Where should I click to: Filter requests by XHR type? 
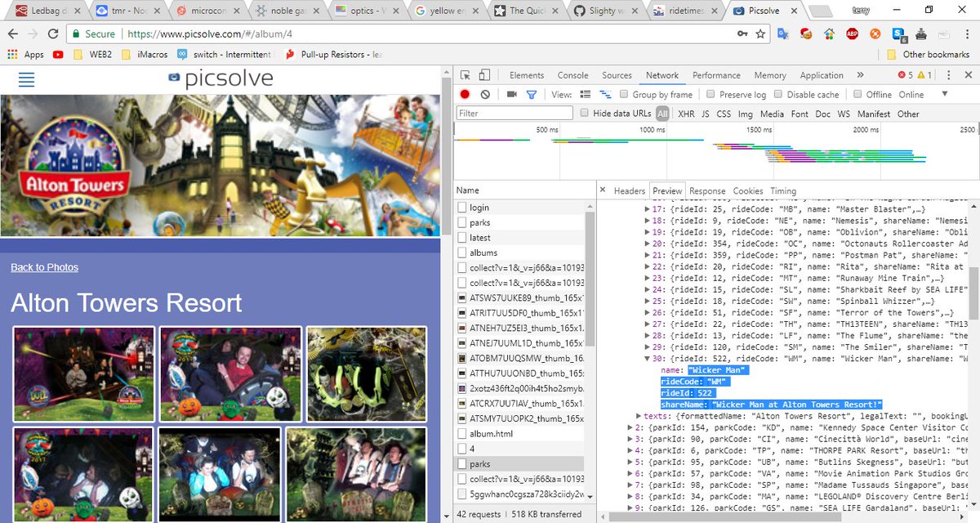[686, 114]
